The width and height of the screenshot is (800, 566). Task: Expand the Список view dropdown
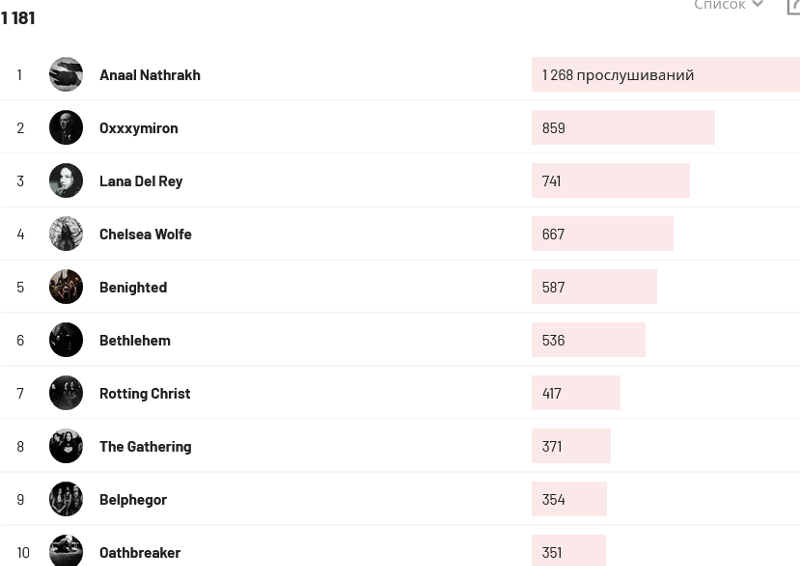coord(728,5)
